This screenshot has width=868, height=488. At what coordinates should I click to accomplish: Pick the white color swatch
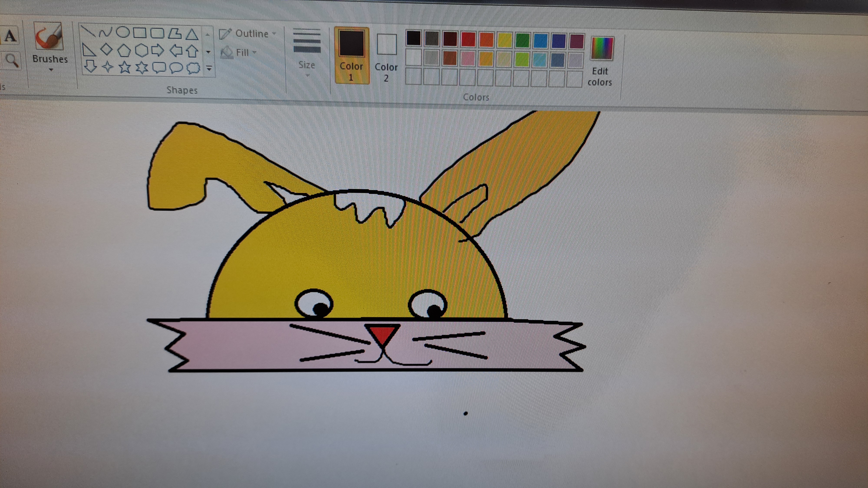413,57
